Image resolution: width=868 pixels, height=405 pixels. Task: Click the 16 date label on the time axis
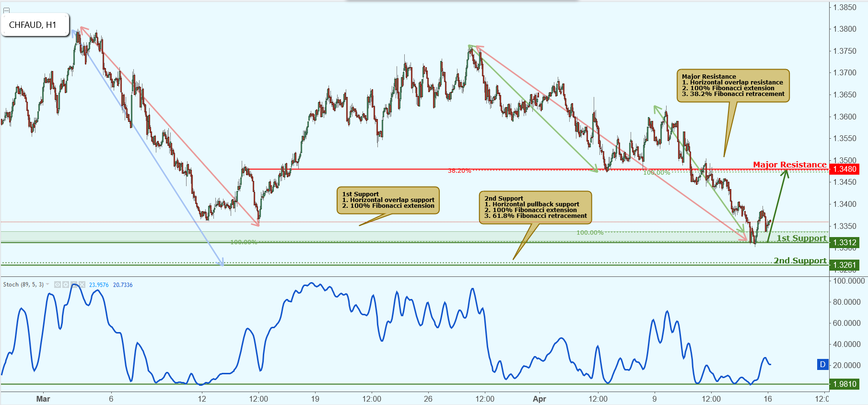point(768,399)
